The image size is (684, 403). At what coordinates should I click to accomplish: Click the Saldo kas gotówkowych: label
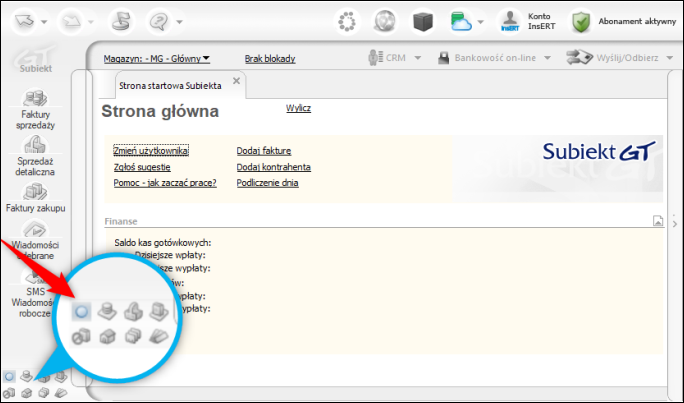(163, 242)
